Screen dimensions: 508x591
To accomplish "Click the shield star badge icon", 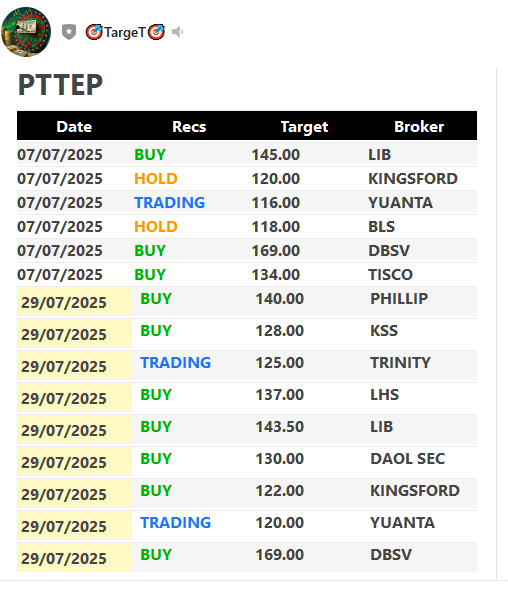I will click(x=69, y=32).
